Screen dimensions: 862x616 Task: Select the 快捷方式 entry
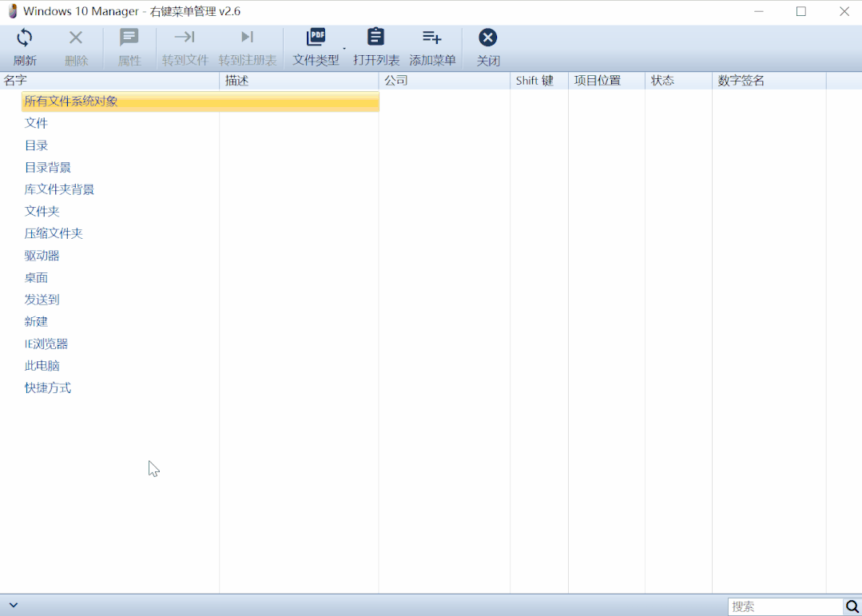(48, 388)
